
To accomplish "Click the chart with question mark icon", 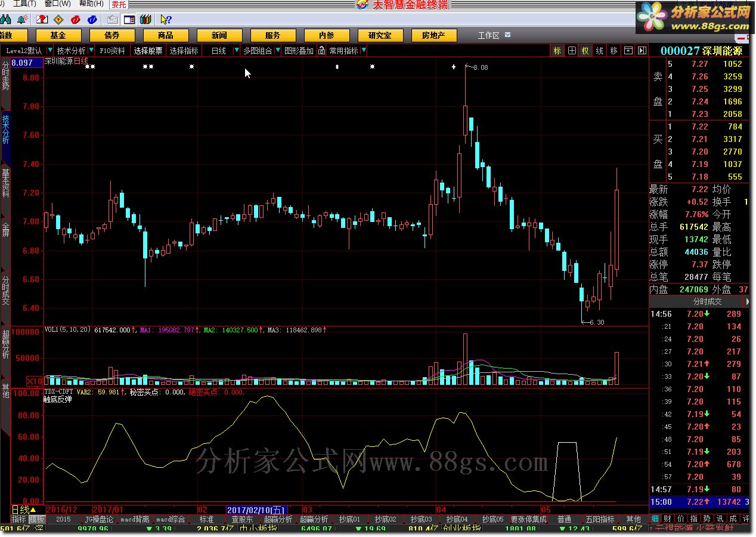I will pyautogui.click(x=42, y=19).
